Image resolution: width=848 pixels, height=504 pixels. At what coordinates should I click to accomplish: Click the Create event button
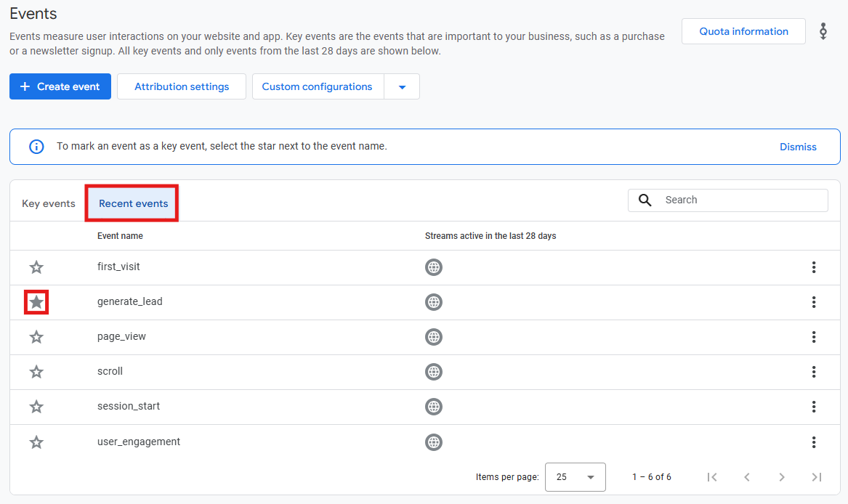click(x=60, y=86)
